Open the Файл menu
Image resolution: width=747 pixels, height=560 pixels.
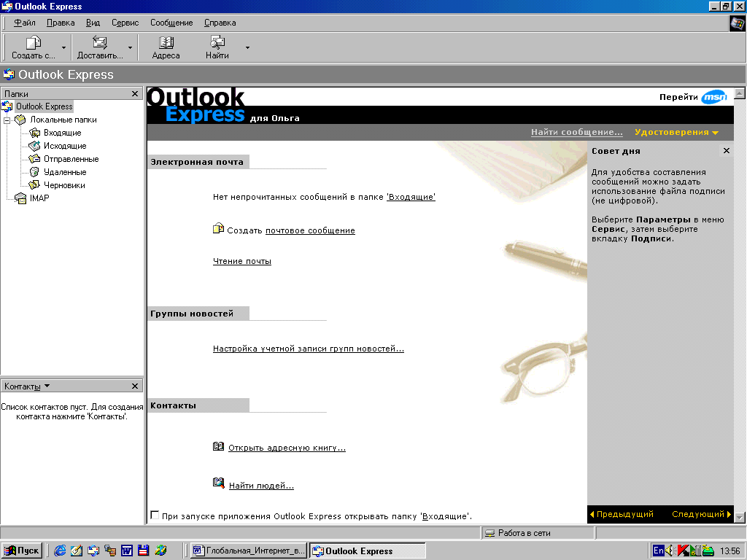[x=24, y=23]
